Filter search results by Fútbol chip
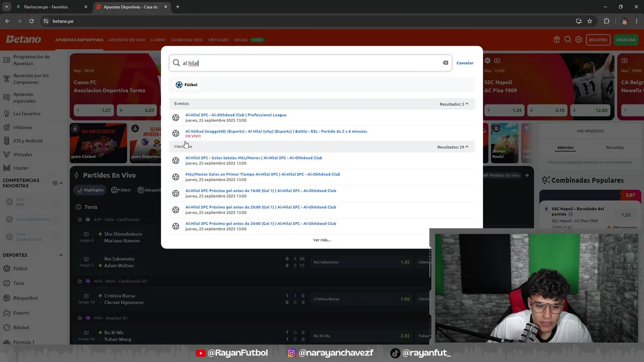The height and width of the screenshot is (362, 644). point(186,84)
